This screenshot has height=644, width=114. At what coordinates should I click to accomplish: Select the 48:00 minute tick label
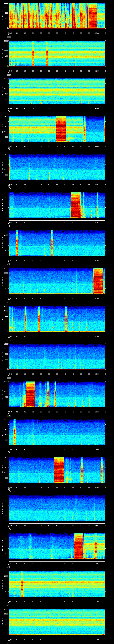[97, 336]
